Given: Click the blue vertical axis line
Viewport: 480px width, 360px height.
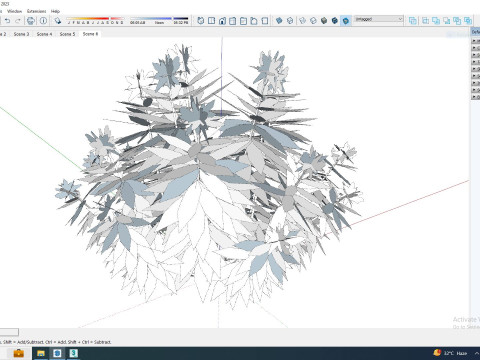Looking at the screenshot, I should click(222, 77).
